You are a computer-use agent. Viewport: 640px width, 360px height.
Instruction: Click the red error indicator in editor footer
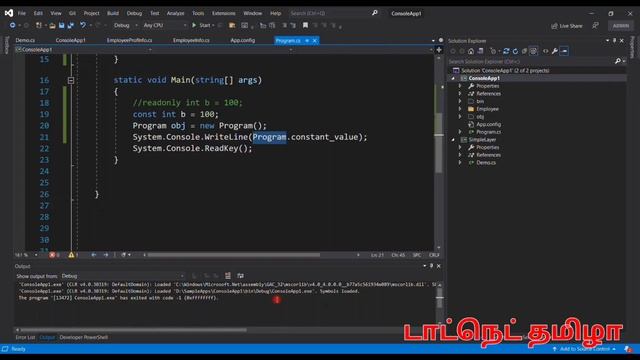(x=52, y=255)
